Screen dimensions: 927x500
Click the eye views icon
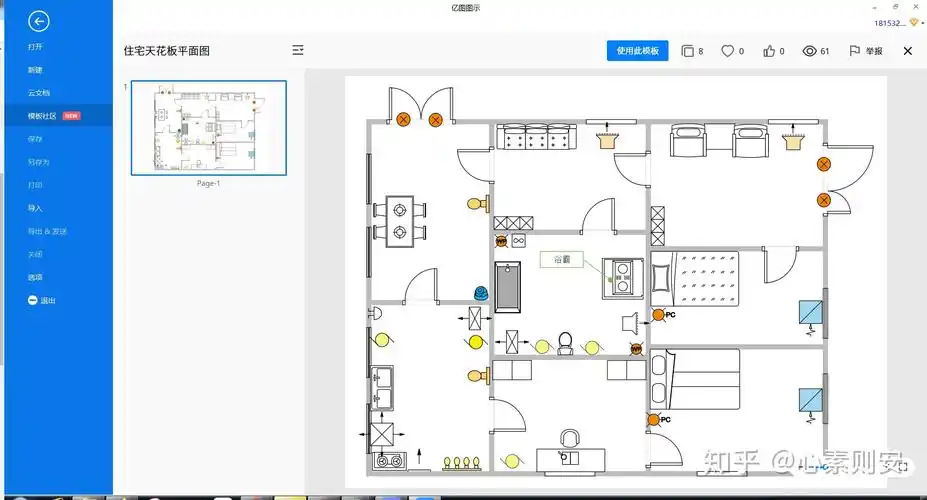(x=810, y=51)
